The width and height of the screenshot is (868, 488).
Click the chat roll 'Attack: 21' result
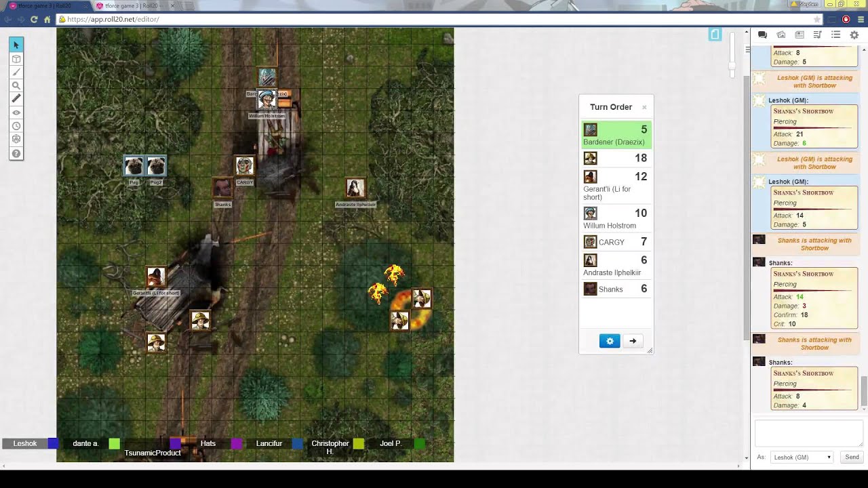(x=788, y=134)
